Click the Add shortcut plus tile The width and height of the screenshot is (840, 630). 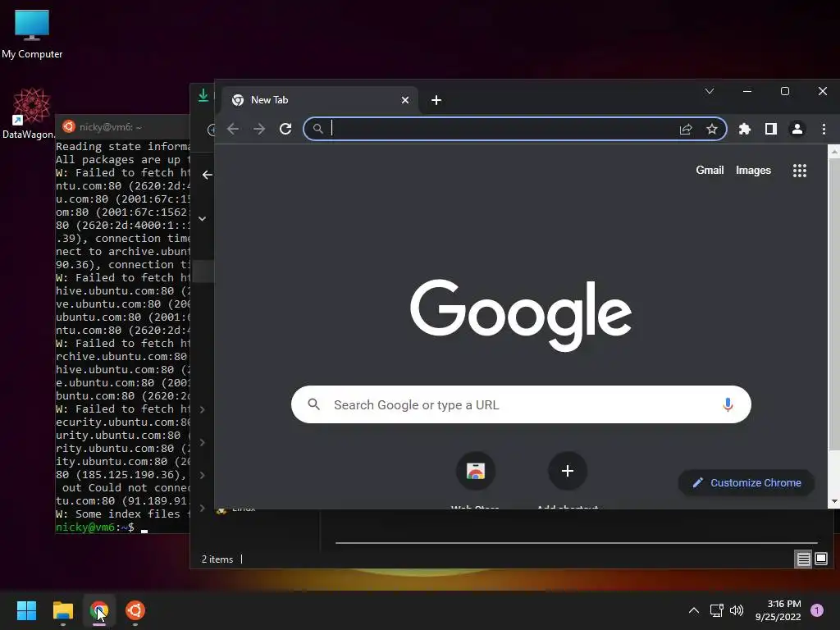(x=568, y=471)
